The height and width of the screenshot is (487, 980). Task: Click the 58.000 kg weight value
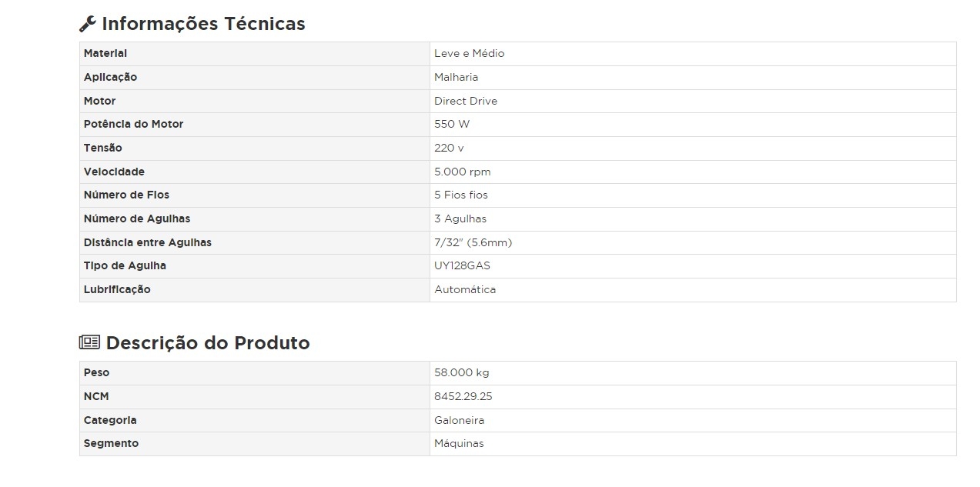tap(461, 372)
